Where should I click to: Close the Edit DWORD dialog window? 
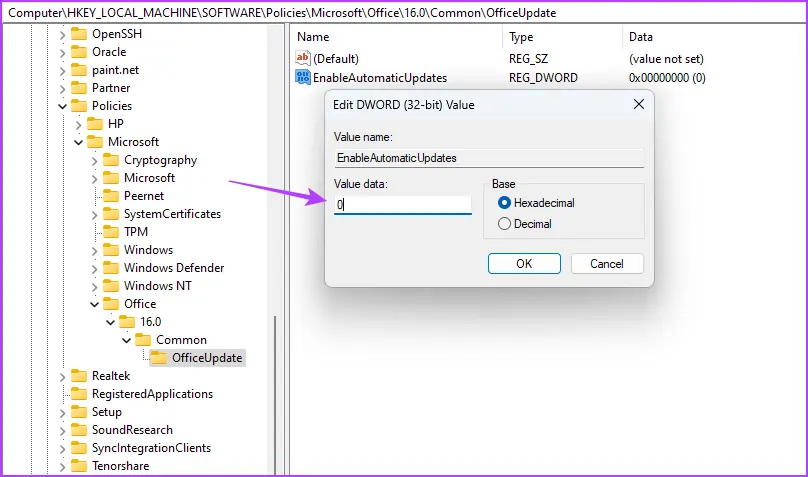pyautogui.click(x=638, y=104)
